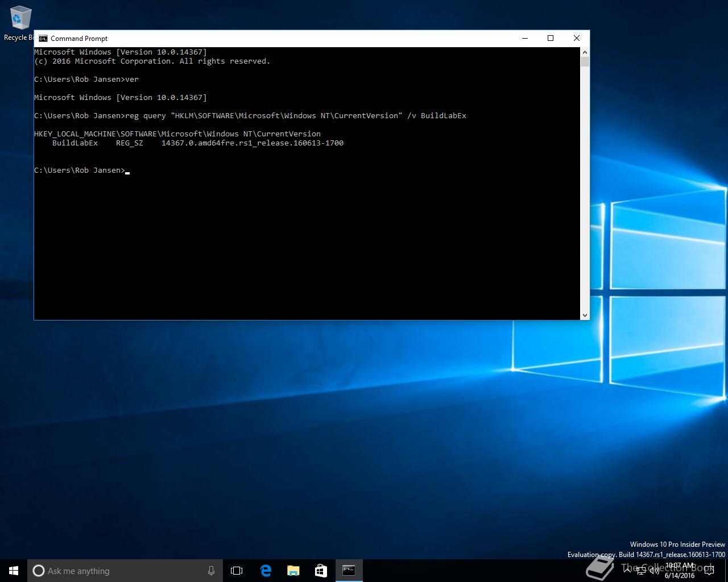Click the volume speaker tray icon

(654, 571)
